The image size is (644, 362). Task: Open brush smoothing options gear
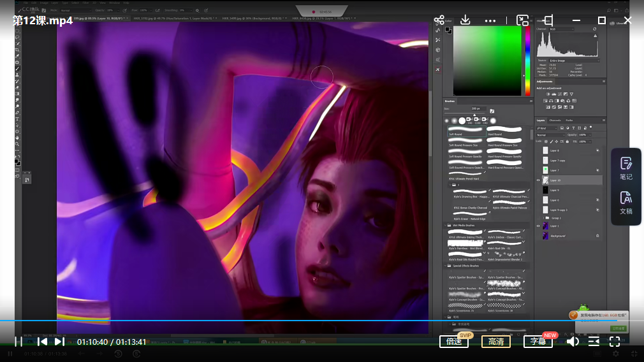(x=197, y=10)
